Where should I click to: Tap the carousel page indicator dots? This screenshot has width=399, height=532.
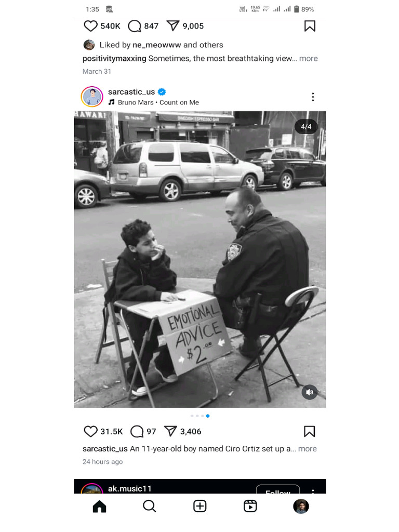coord(200,416)
